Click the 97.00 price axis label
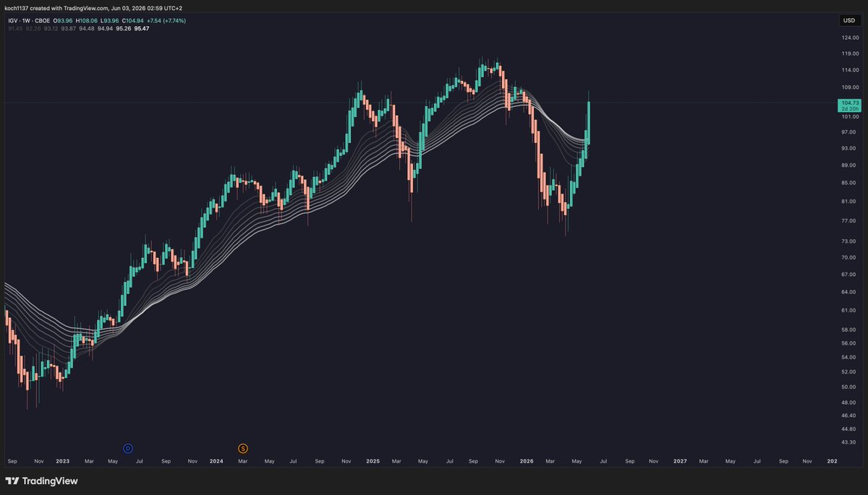The width and height of the screenshot is (868, 495). click(x=848, y=132)
